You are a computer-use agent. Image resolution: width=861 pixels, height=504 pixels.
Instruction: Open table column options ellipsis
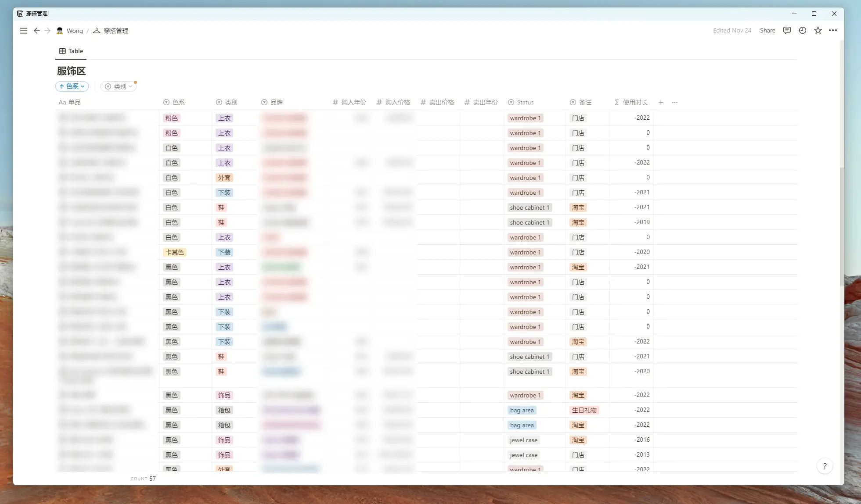[x=675, y=102]
